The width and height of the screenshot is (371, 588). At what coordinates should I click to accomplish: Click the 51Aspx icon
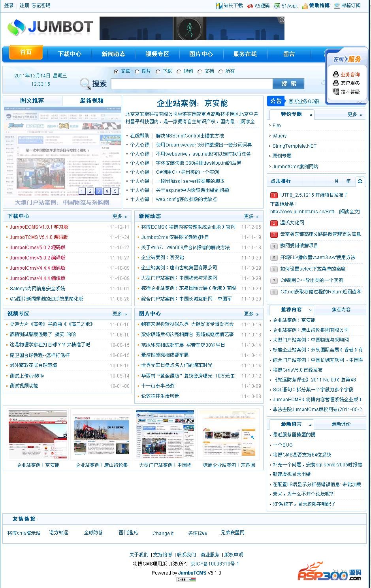point(277,6)
